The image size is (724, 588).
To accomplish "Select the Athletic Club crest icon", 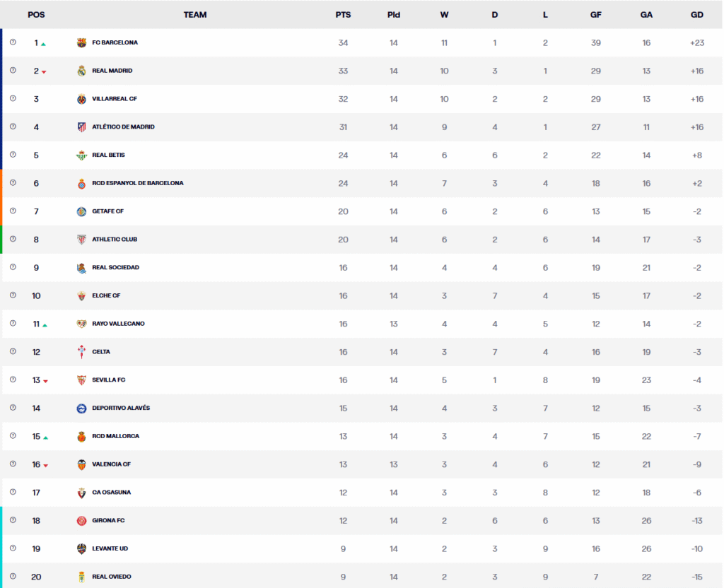I will coord(81,239).
